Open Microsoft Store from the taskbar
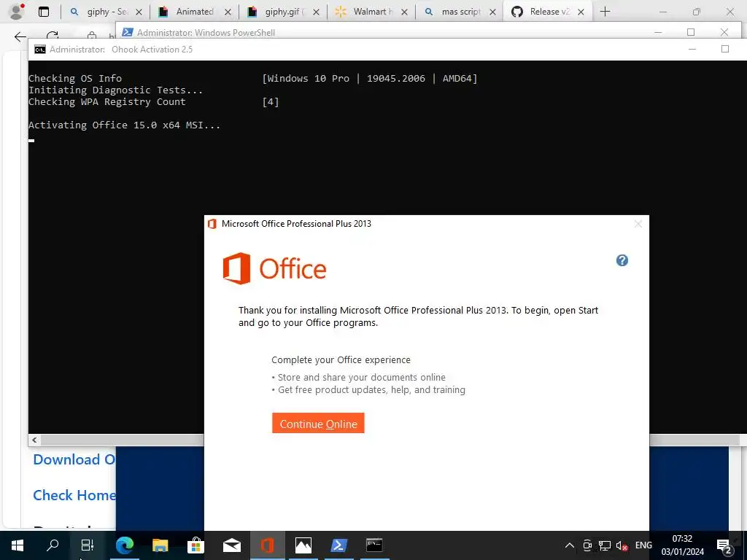 pyautogui.click(x=196, y=545)
